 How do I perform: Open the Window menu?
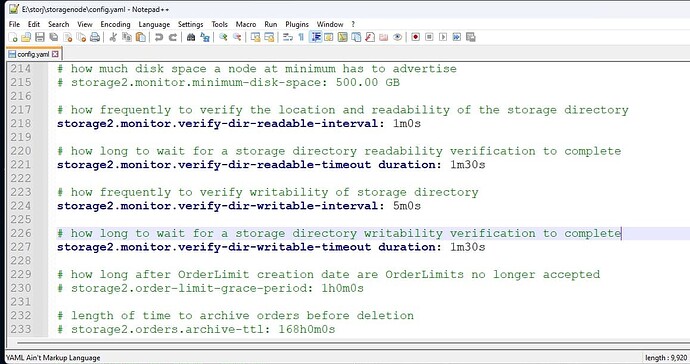tap(330, 24)
